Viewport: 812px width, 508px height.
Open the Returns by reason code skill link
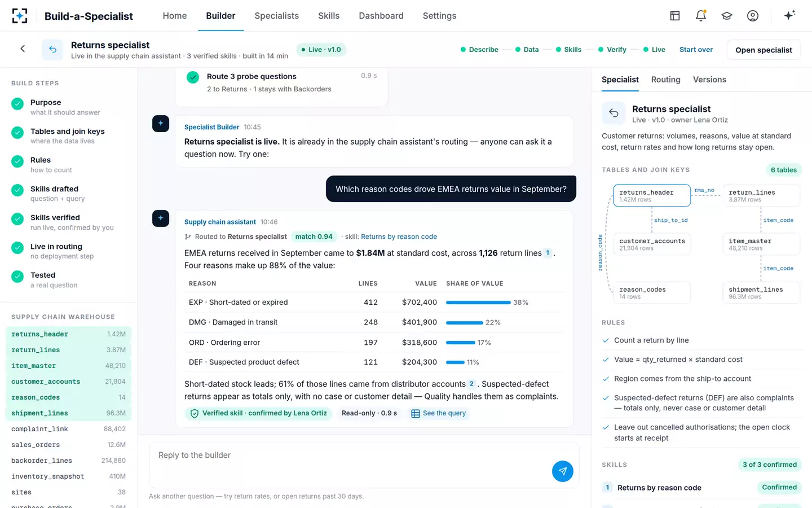[x=399, y=237]
